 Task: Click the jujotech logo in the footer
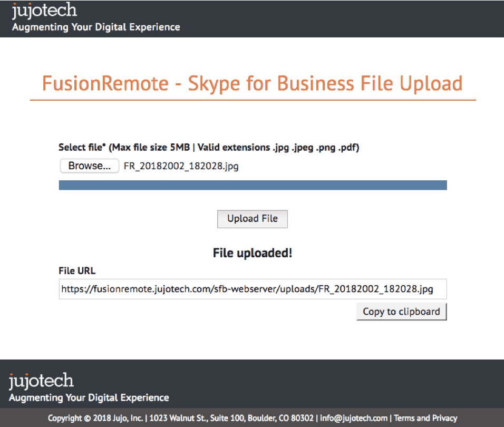41,381
